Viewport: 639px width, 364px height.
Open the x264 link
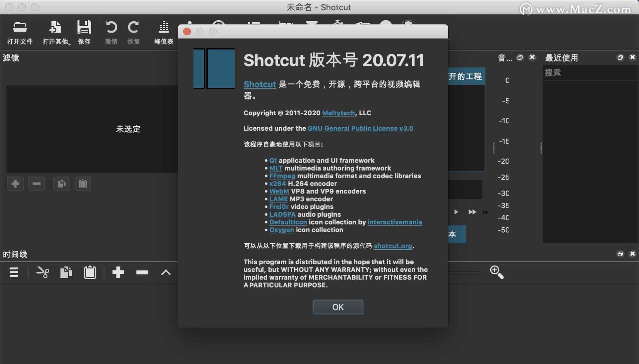coord(278,183)
